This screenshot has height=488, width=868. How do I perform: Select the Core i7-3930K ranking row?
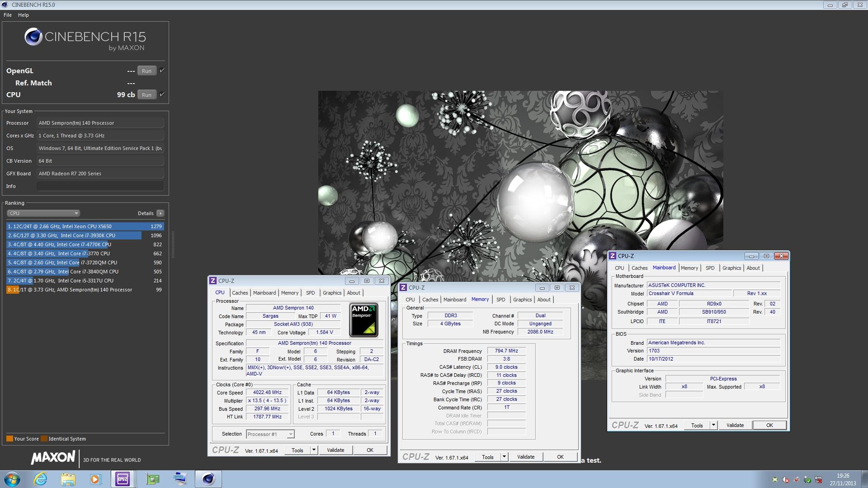coord(85,235)
